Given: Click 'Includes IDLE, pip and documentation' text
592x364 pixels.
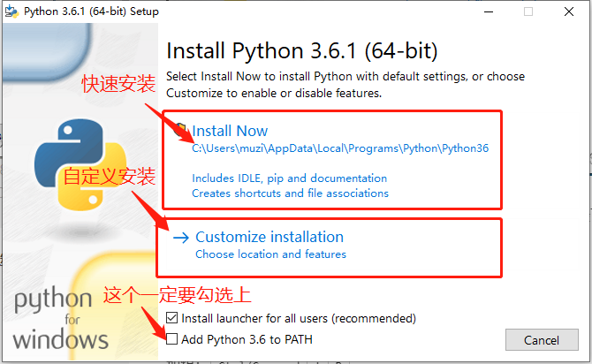Looking at the screenshot, I should (290, 178).
